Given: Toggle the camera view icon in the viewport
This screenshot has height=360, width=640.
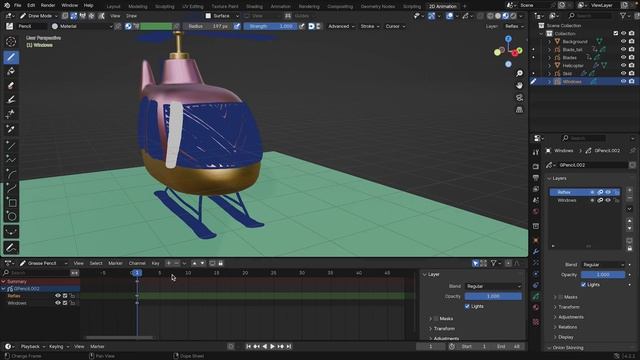Looking at the screenshot, I should coord(519,98).
